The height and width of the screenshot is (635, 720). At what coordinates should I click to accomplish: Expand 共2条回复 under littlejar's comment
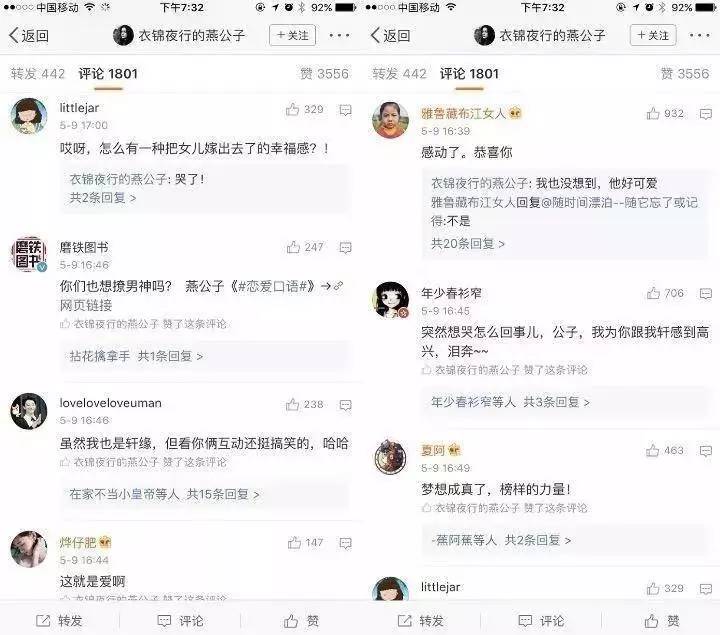tap(102, 197)
